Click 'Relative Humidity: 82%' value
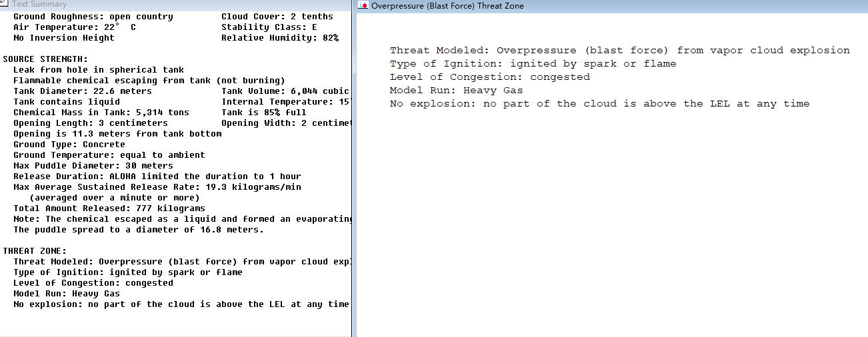This screenshot has height=337, width=868. click(x=280, y=38)
